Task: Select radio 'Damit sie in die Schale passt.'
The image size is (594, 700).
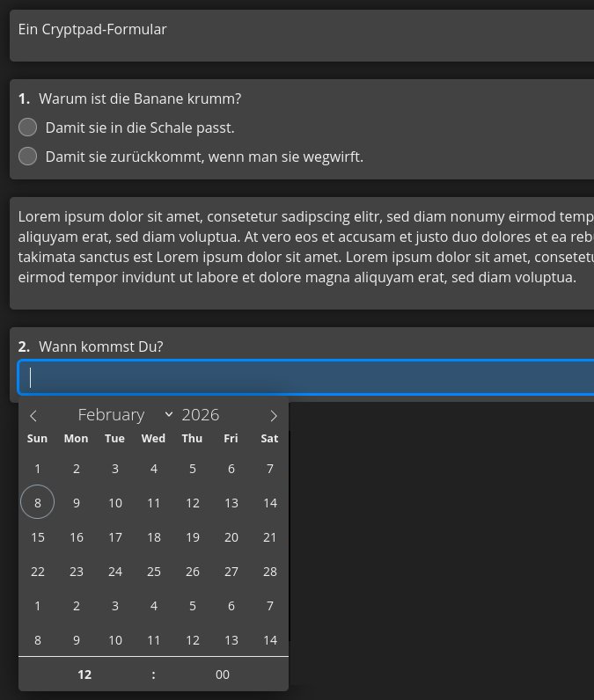Action: (28, 128)
